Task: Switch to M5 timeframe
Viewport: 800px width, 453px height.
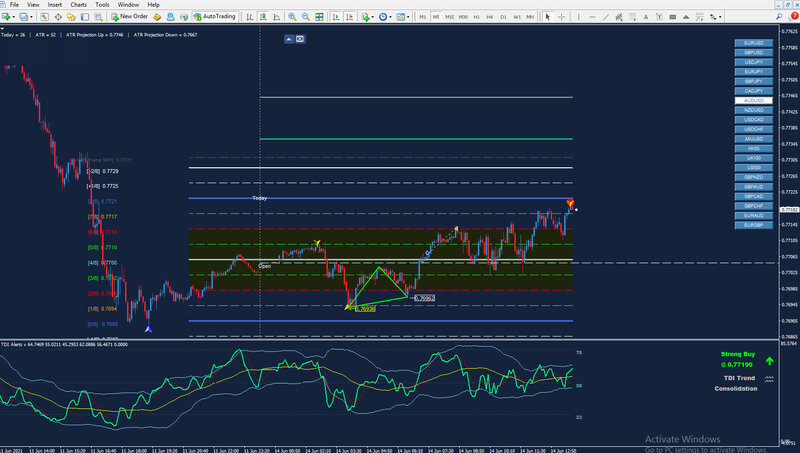Action: point(437,17)
